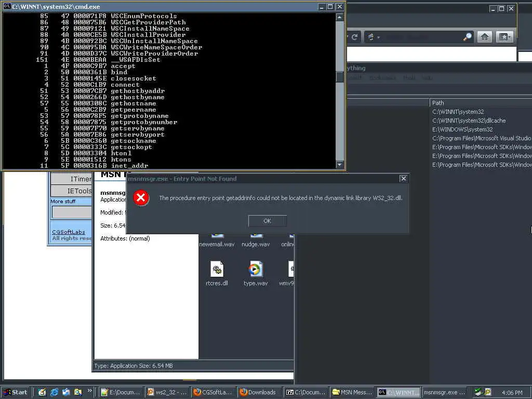Screen dimensions: 532x399
Task: Close the msnmsgr.exe error dialog with X
Action: point(403,179)
